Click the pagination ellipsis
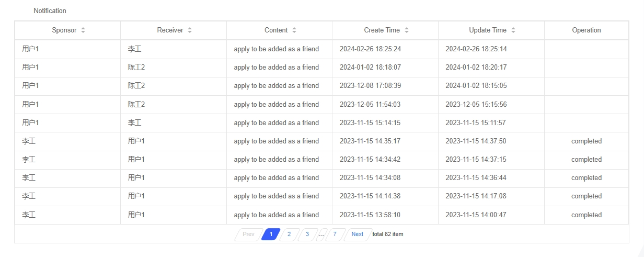Image resolution: width=644 pixels, height=257 pixels. (321, 234)
